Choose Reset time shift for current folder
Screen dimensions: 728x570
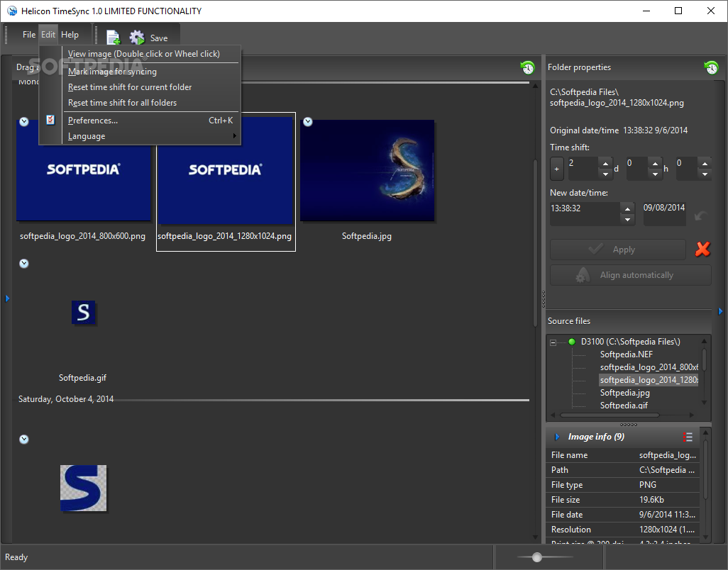coord(130,87)
